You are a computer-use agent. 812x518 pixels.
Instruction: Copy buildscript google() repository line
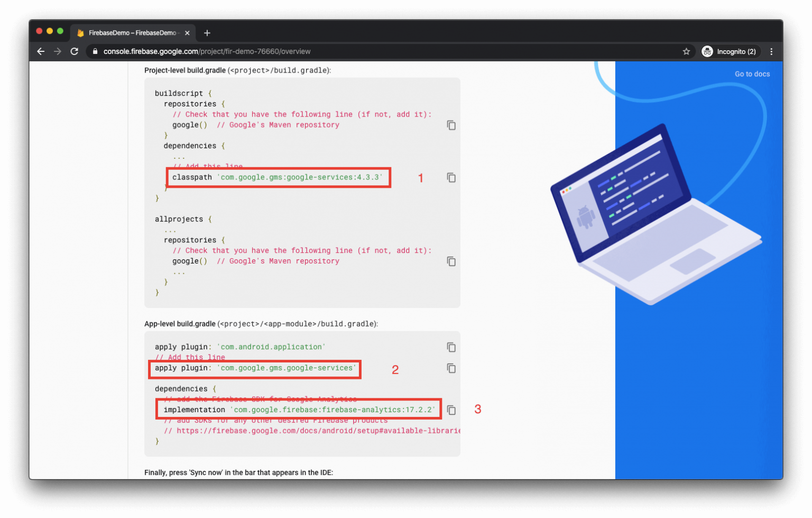(x=451, y=125)
